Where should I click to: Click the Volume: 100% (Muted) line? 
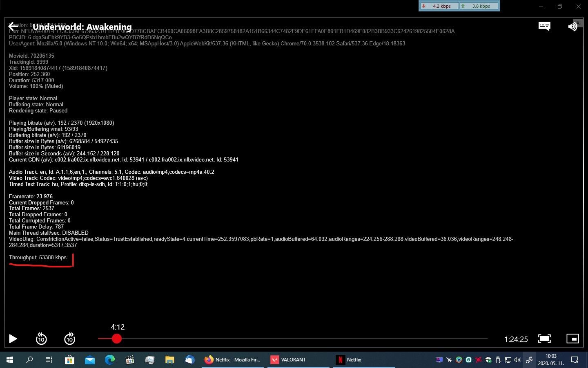point(36,86)
